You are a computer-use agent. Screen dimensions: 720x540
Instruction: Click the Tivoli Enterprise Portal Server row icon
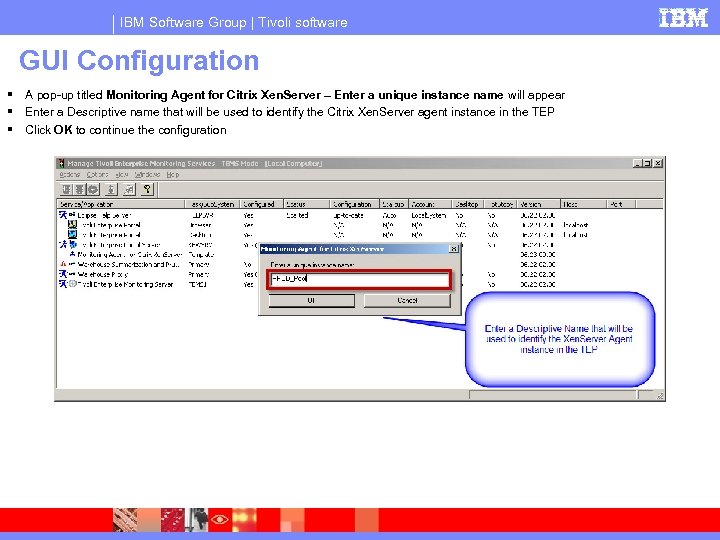coord(73,244)
